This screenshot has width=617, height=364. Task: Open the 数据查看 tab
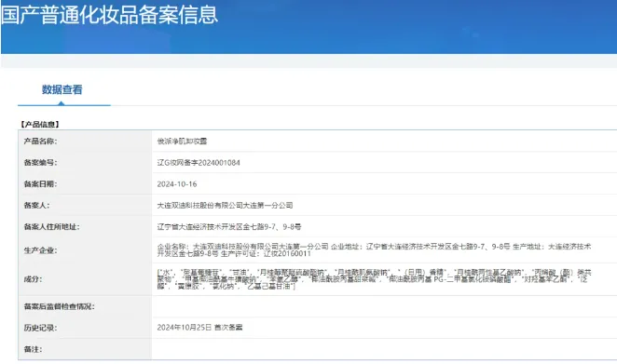[62, 89]
